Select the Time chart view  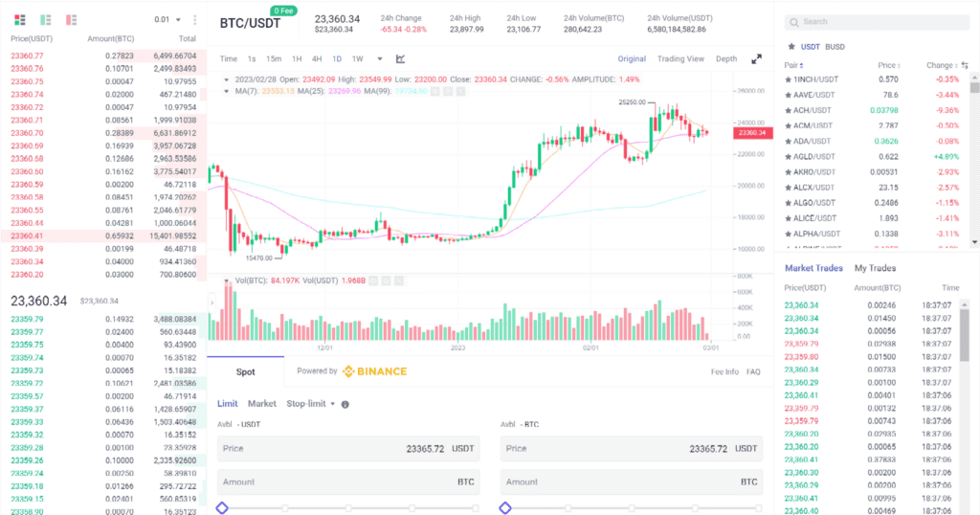[228, 58]
